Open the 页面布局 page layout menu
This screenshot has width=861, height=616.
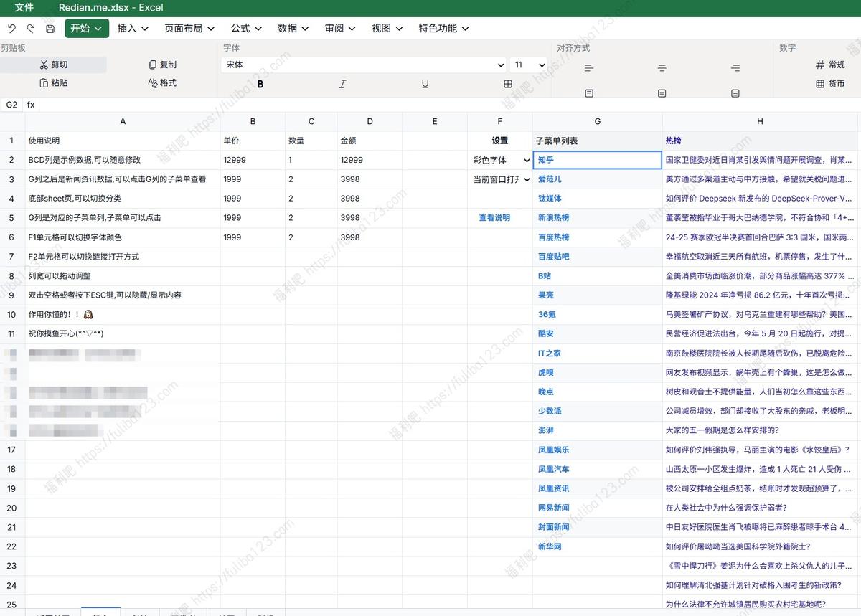pos(189,29)
